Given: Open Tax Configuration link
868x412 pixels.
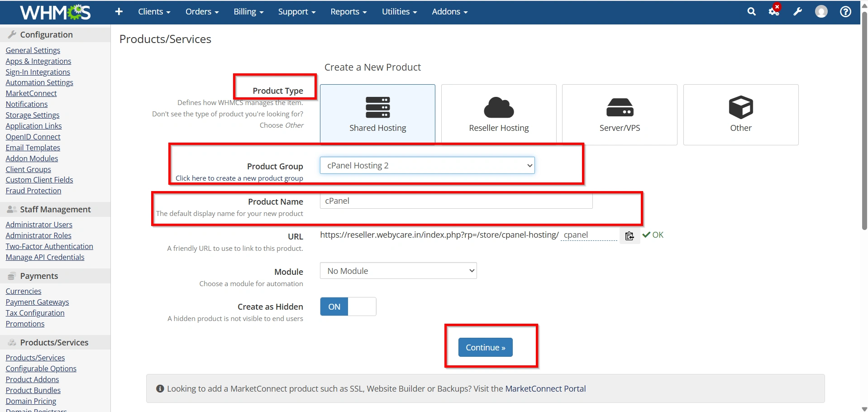Looking at the screenshot, I should 35,313.
